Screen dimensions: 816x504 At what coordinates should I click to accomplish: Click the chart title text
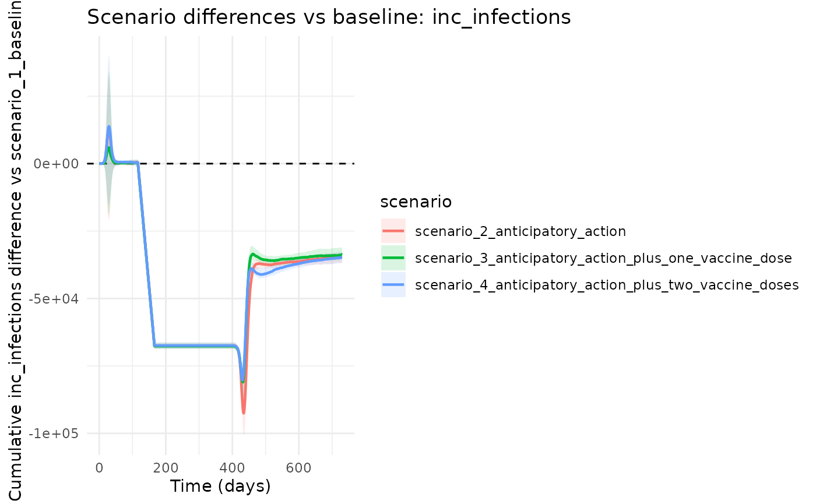coord(329,17)
